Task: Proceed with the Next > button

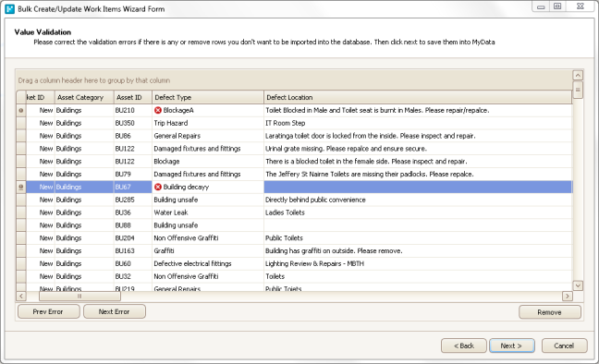Action: click(x=511, y=346)
